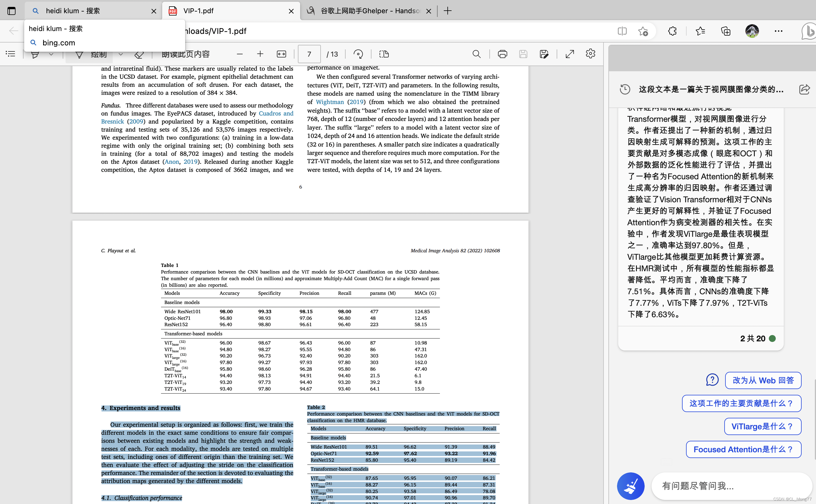Click the 'Table 2' caption label

coord(316,407)
